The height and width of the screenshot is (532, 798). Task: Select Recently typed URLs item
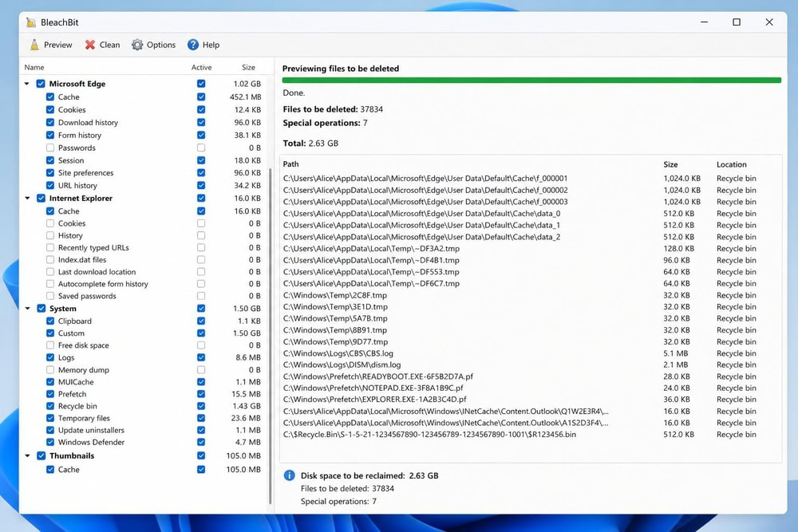point(93,248)
